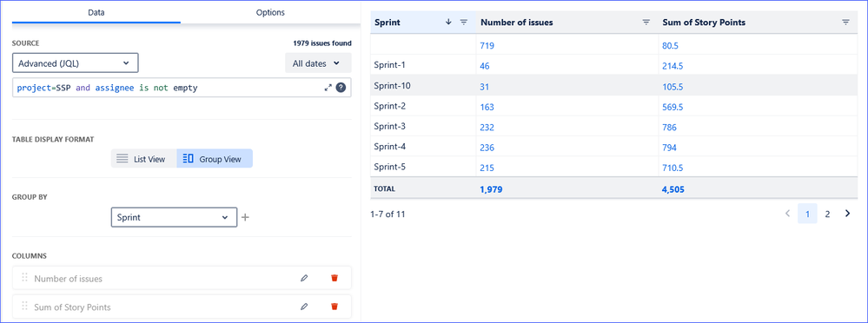Open the 232 issues link for Sprint-3
This screenshot has height=323, width=868.
click(x=487, y=128)
